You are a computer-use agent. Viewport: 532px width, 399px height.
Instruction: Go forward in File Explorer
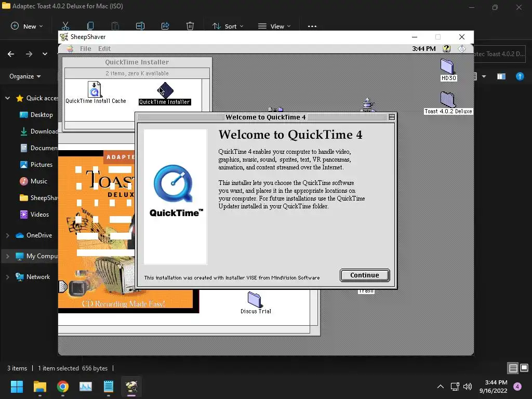[x=29, y=54]
